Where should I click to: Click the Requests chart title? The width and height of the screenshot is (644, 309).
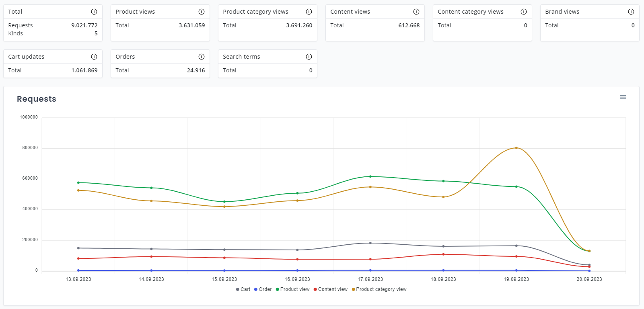37,99
